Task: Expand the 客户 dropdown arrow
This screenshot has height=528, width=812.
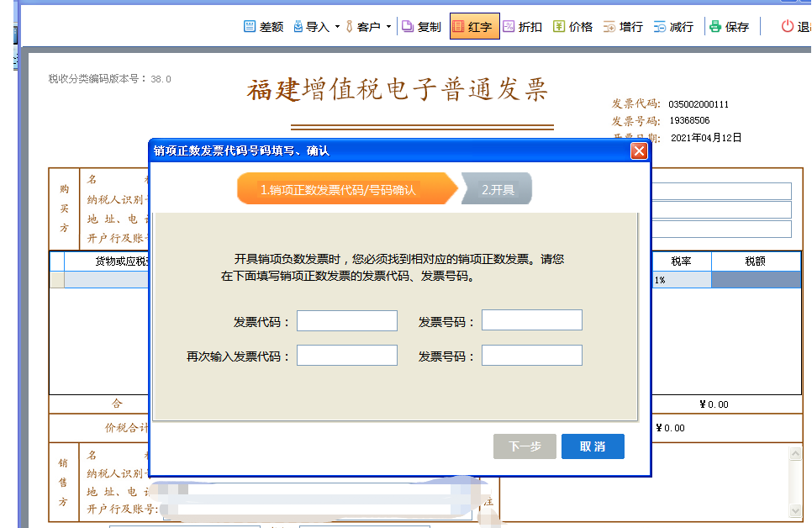Action: [388, 27]
